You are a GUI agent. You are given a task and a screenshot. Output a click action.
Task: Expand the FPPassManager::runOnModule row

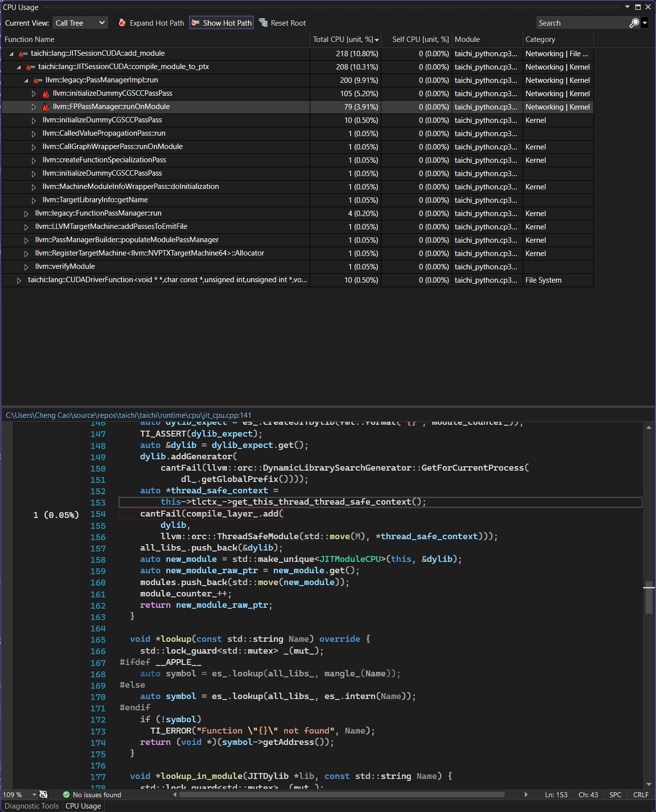[x=34, y=107]
